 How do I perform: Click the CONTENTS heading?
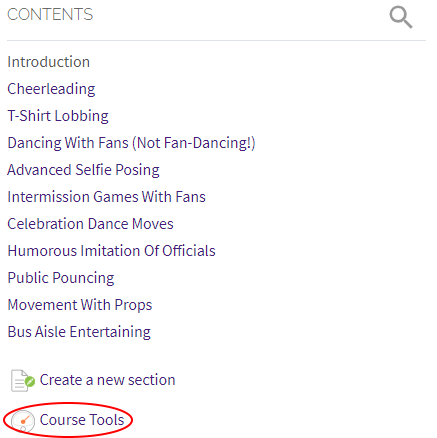point(50,15)
